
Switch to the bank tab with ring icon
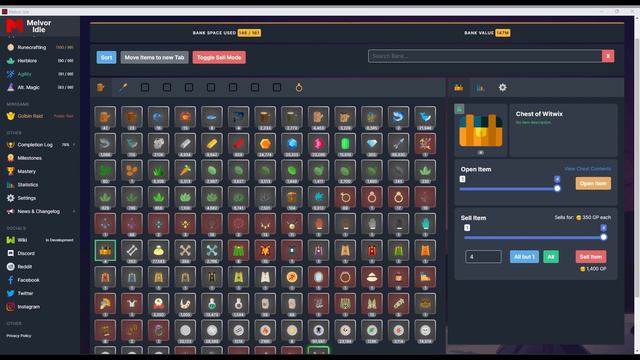tap(299, 87)
